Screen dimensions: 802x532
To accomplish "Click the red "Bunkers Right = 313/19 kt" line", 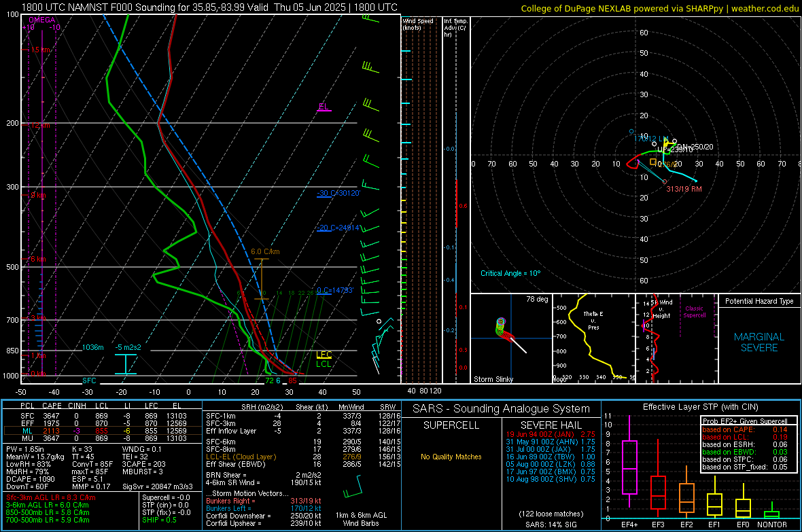I will point(264,501).
